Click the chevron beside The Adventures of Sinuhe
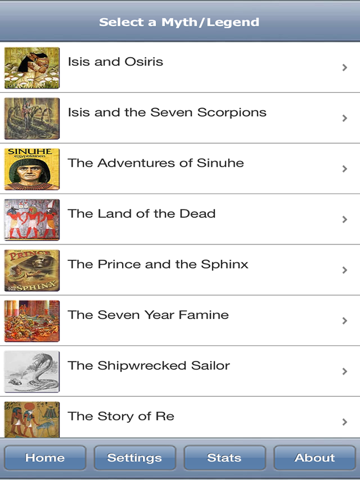This screenshot has width=360, height=480. (345, 169)
